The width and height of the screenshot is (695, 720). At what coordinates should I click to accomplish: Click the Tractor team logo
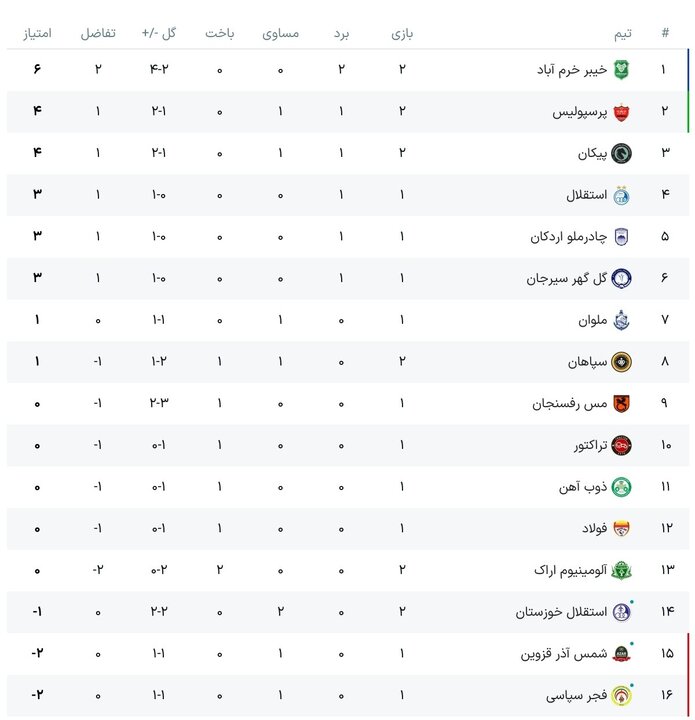621,445
